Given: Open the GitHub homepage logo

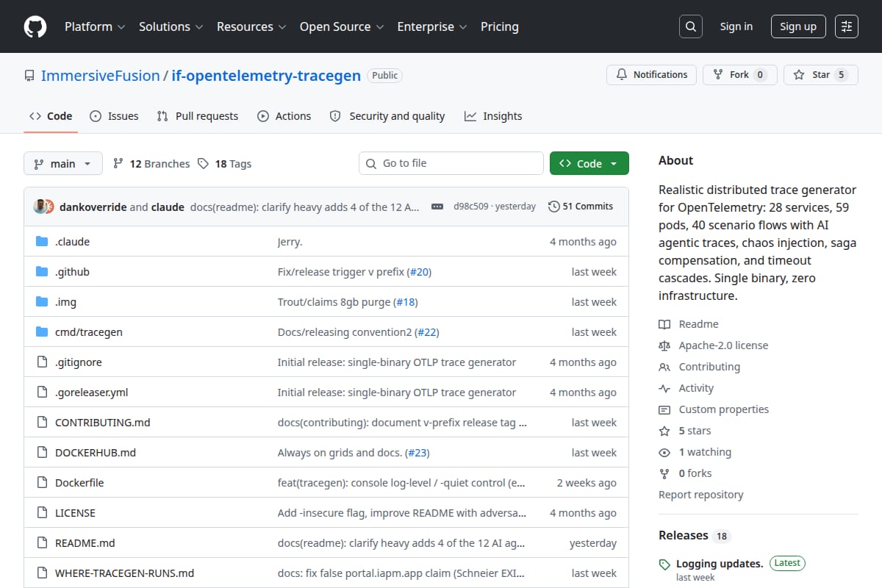Looking at the screenshot, I should click(x=35, y=26).
